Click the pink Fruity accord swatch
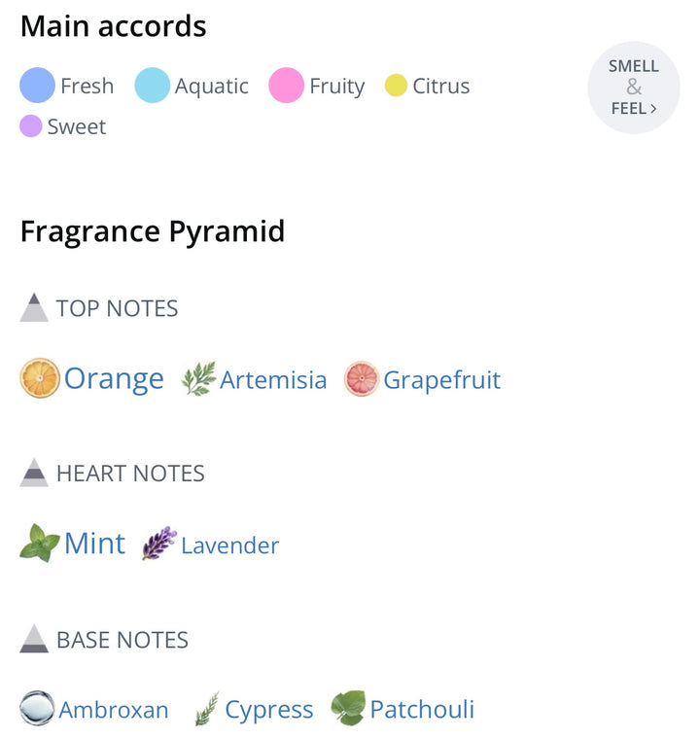Screen dimensions: 700x738 pyautogui.click(x=286, y=86)
